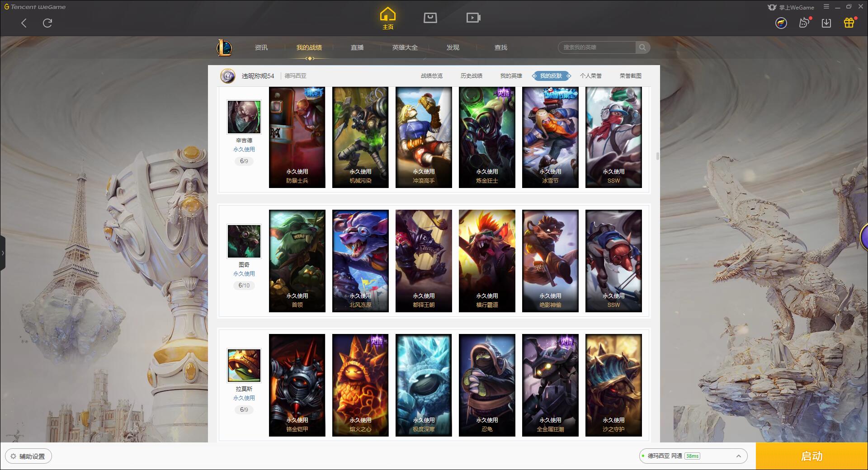Click the 辅助设置 gear icon
This screenshot has width=868, height=470.
point(13,456)
